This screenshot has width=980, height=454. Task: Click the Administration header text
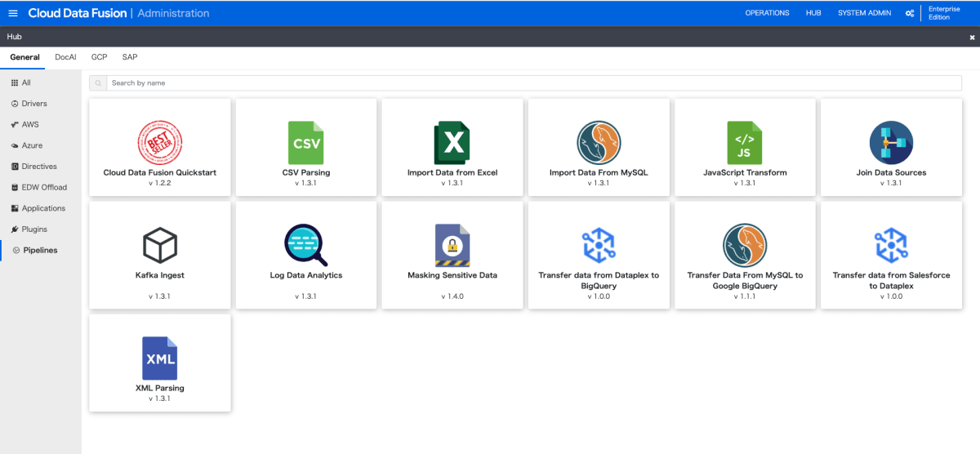click(173, 13)
